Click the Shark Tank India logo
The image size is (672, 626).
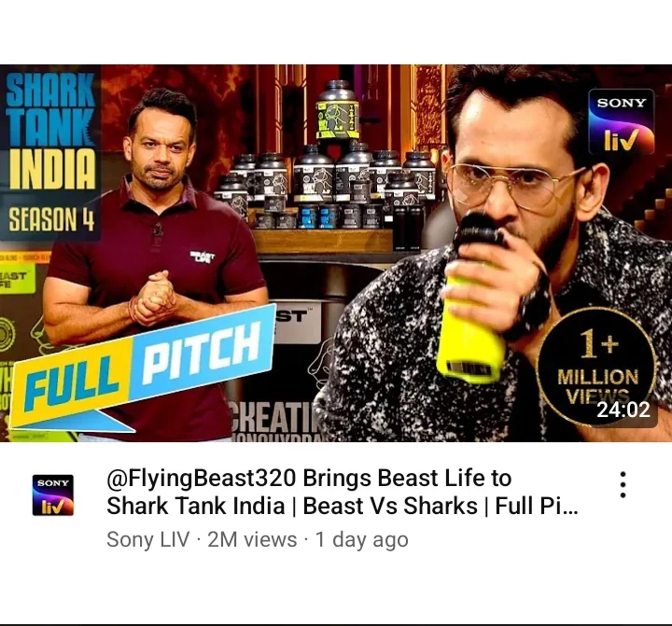coord(51,132)
